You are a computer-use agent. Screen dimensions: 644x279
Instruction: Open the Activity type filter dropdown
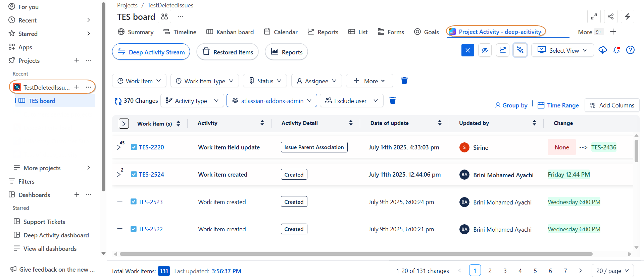point(192,101)
